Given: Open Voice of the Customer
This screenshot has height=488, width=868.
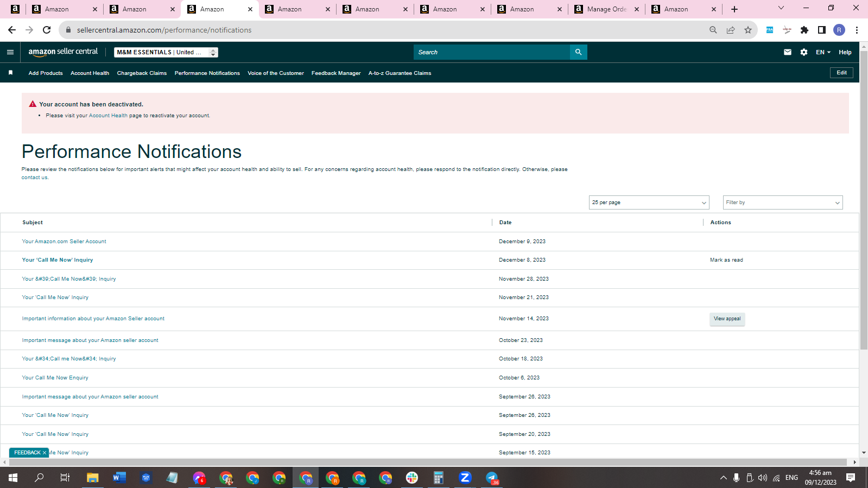Looking at the screenshot, I should pyautogui.click(x=276, y=73).
